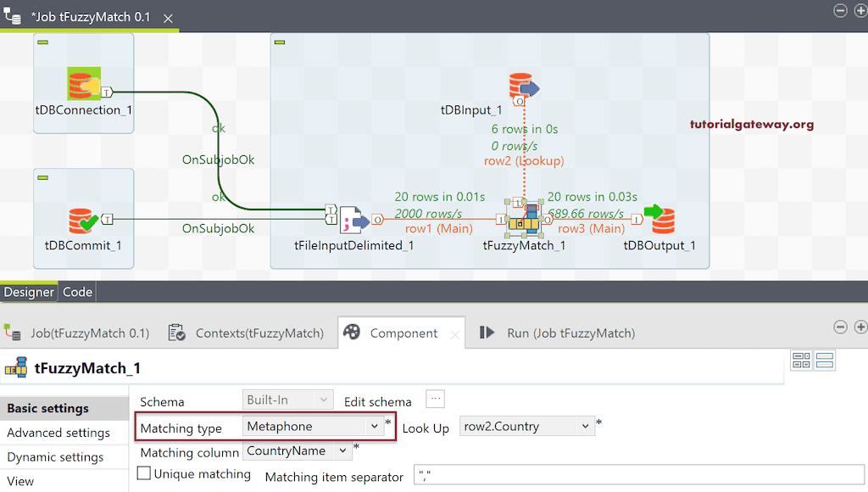Select the tDBOutput_1 component icon
This screenshot has width=868, height=492.
pos(661,219)
